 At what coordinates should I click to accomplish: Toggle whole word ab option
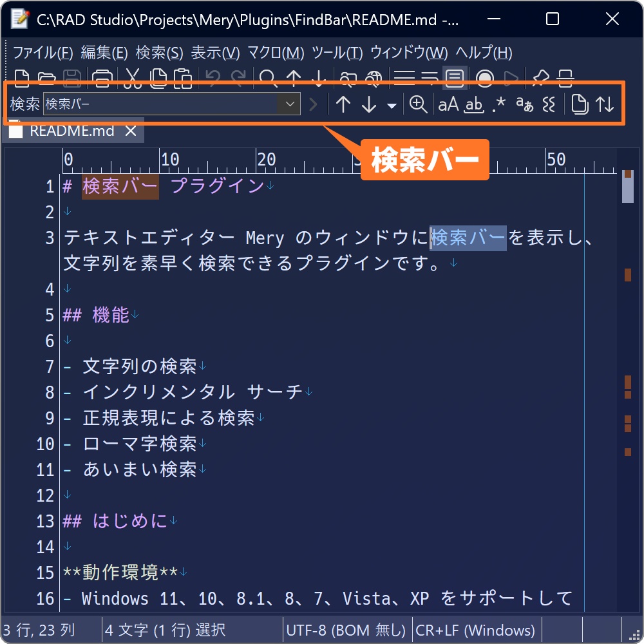coord(474,105)
